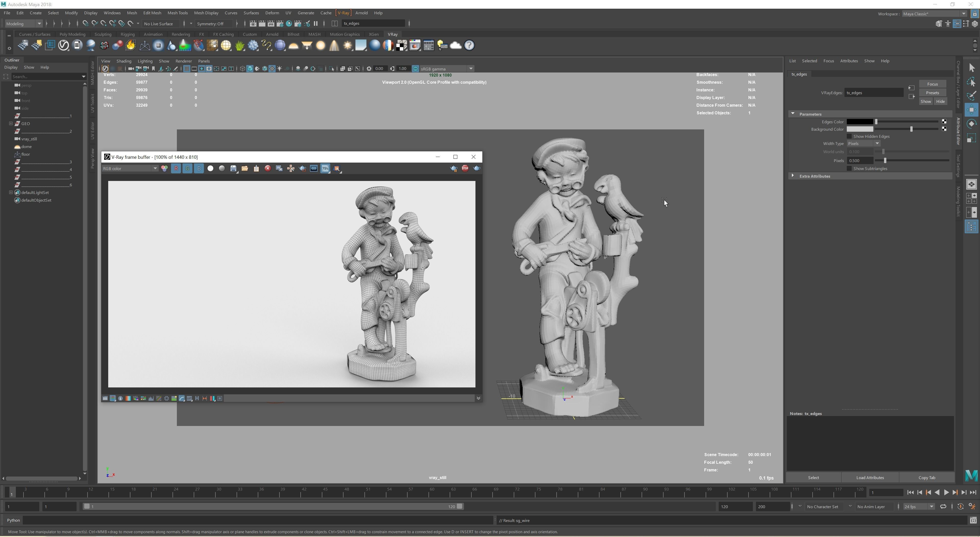Toggle sRGB gamma ON button in viewport
This screenshot has width=980, height=537.
point(415,69)
